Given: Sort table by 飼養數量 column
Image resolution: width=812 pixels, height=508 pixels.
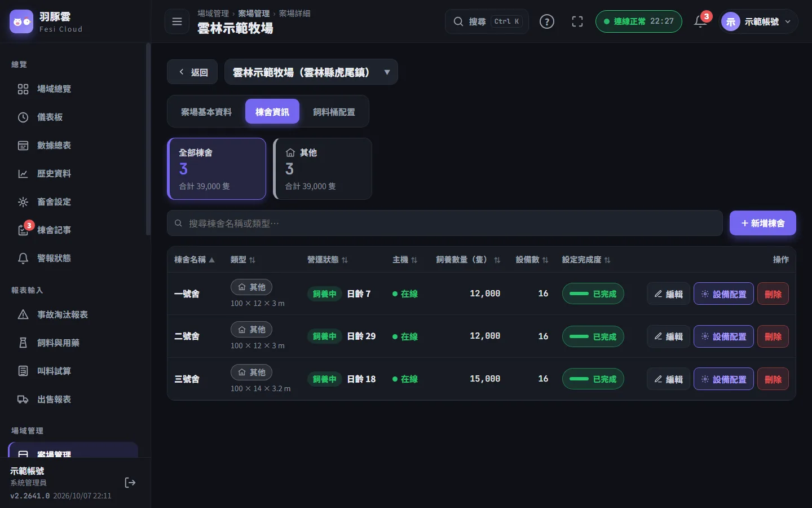Looking at the screenshot, I should click(468, 260).
